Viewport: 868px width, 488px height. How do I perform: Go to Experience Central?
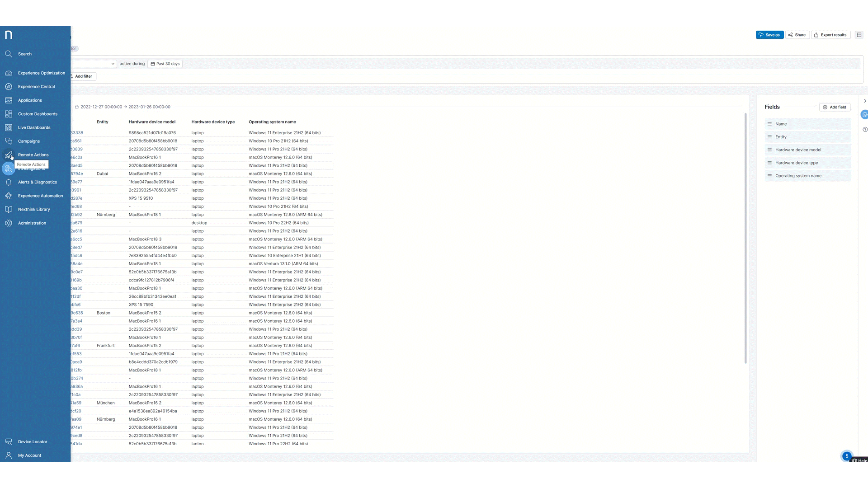click(36, 87)
